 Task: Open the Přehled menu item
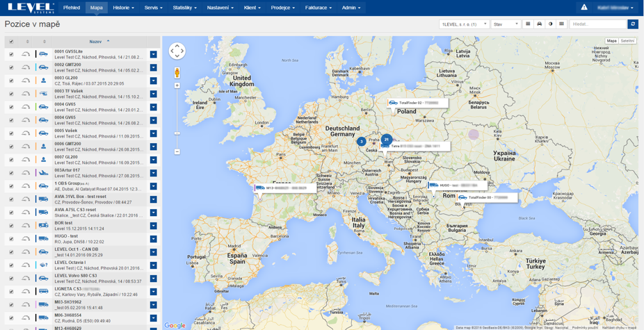click(x=72, y=8)
